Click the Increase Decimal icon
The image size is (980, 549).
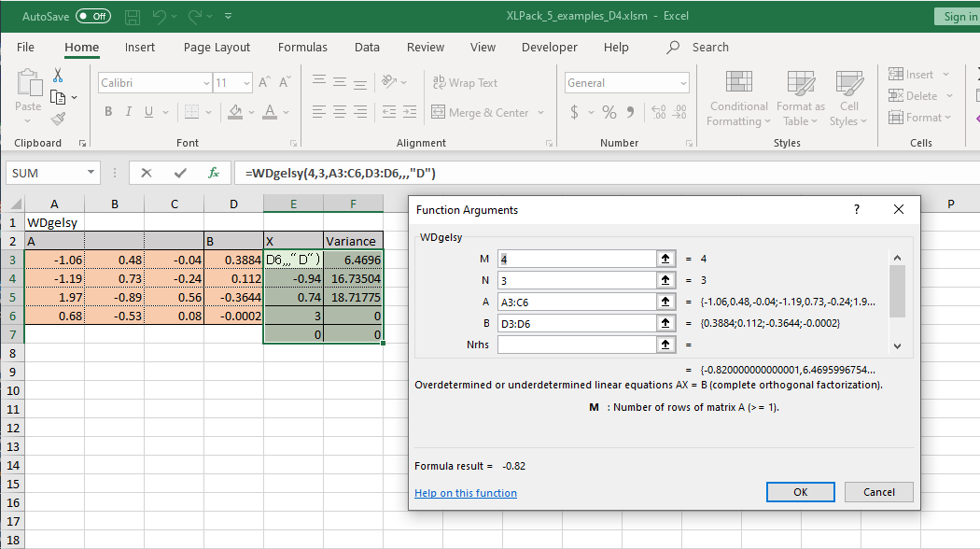click(x=659, y=113)
